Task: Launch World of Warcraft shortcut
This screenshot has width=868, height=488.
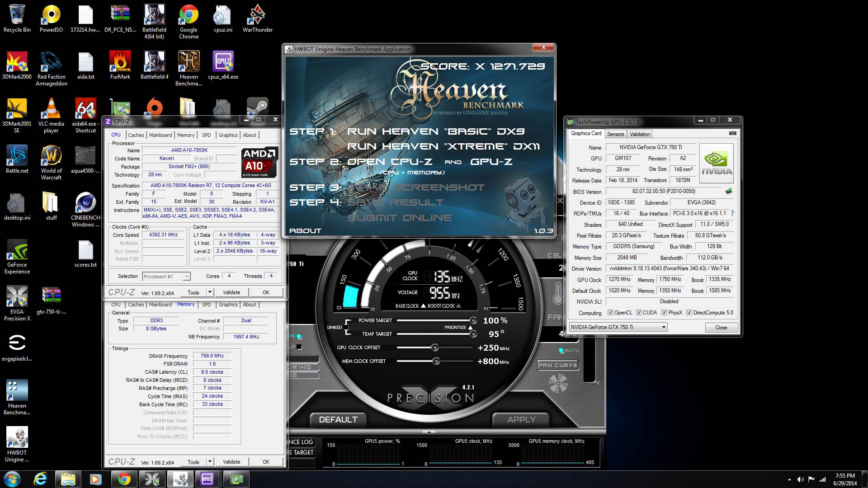Action: 51,163
